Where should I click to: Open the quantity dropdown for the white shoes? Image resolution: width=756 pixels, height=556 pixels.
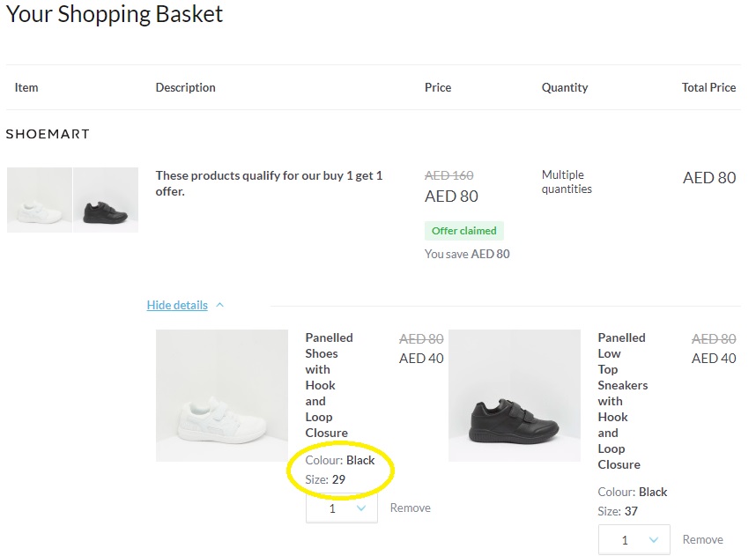(x=341, y=508)
